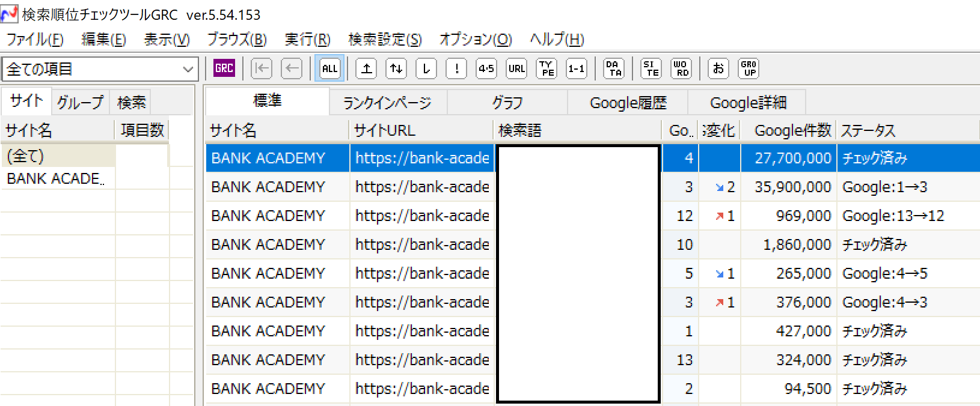Sort by ステータス column header
Screen dimensions: 980x406
click(x=908, y=130)
